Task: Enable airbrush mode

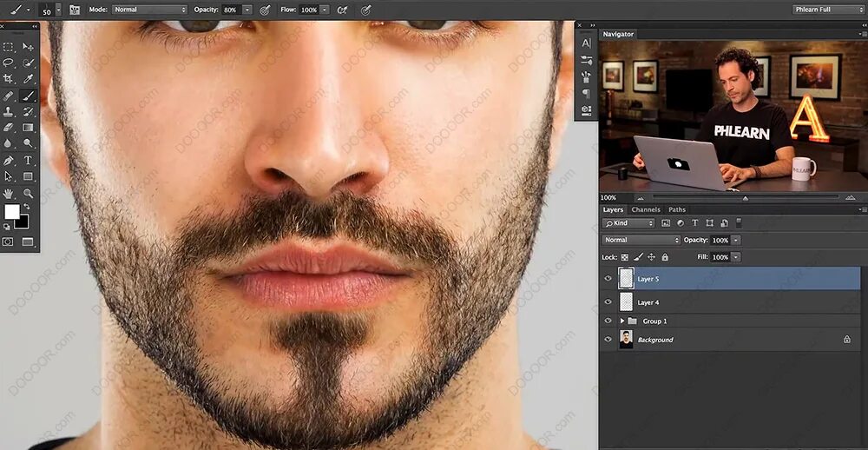Action: 343,10
